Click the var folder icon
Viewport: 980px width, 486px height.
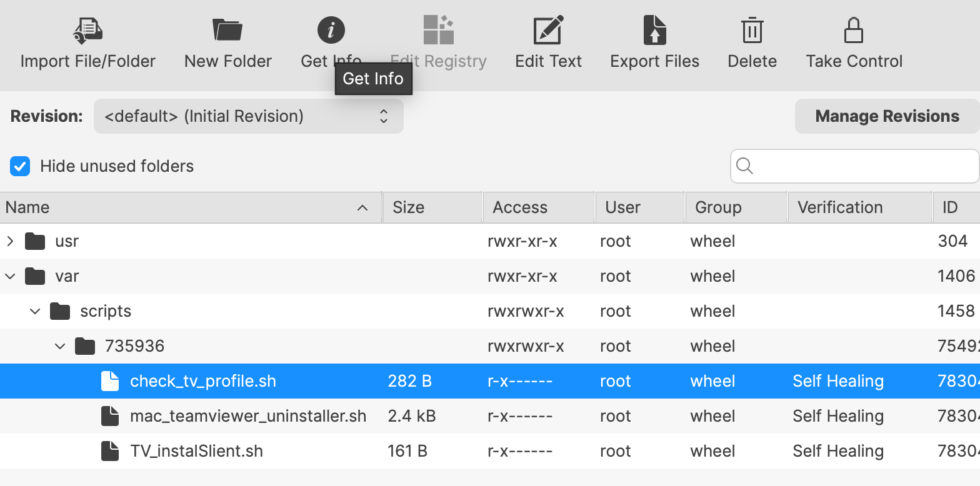(35, 276)
